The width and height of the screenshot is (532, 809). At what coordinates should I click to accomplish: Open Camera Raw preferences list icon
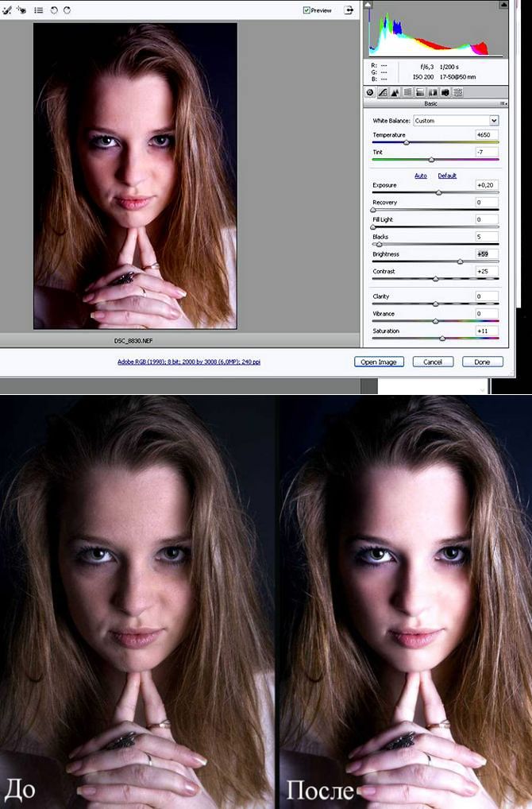39,10
